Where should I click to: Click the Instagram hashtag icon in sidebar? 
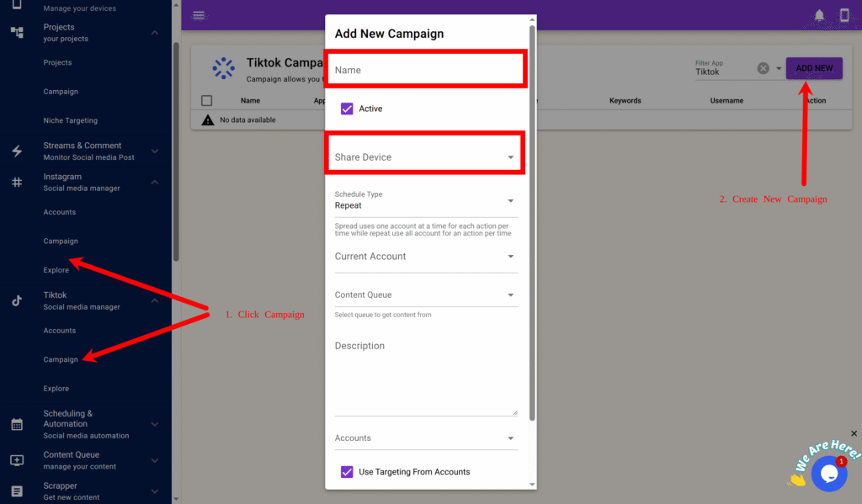[17, 182]
